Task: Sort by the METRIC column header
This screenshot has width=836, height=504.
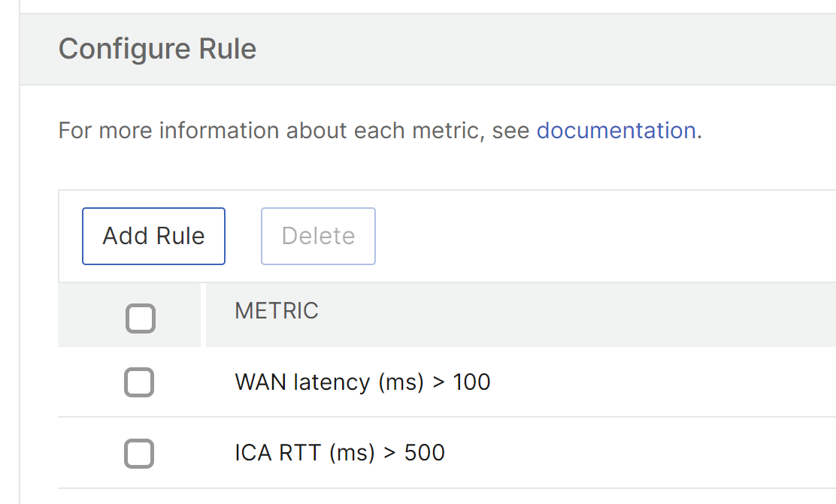Action: point(277,311)
